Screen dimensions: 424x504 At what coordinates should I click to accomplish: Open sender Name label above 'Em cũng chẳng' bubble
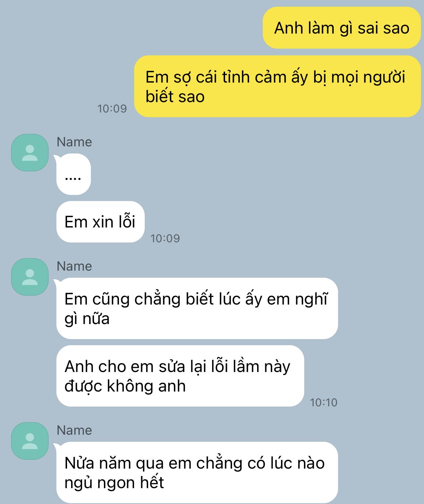[x=74, y=266]
